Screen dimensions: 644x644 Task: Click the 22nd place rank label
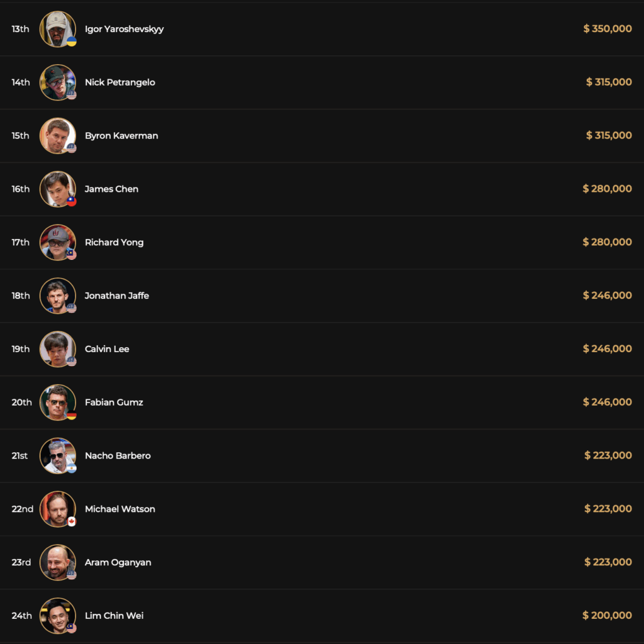coord(22,509)
